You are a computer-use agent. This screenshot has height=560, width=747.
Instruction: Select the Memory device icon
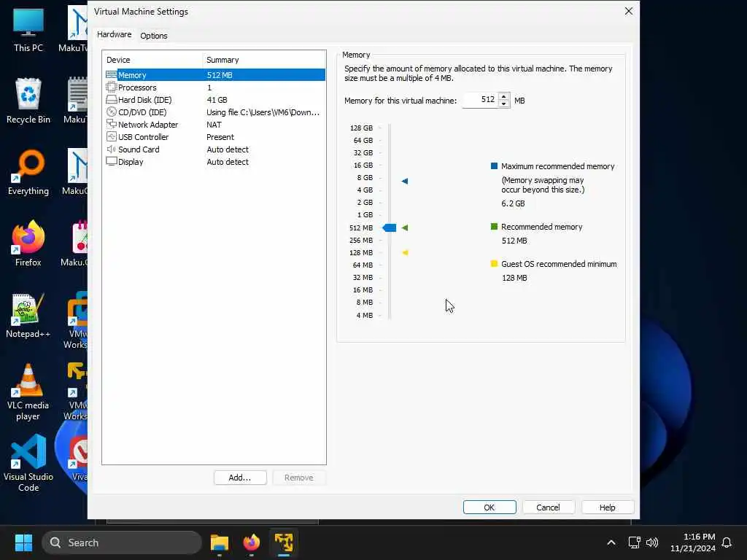coord(111,75)
